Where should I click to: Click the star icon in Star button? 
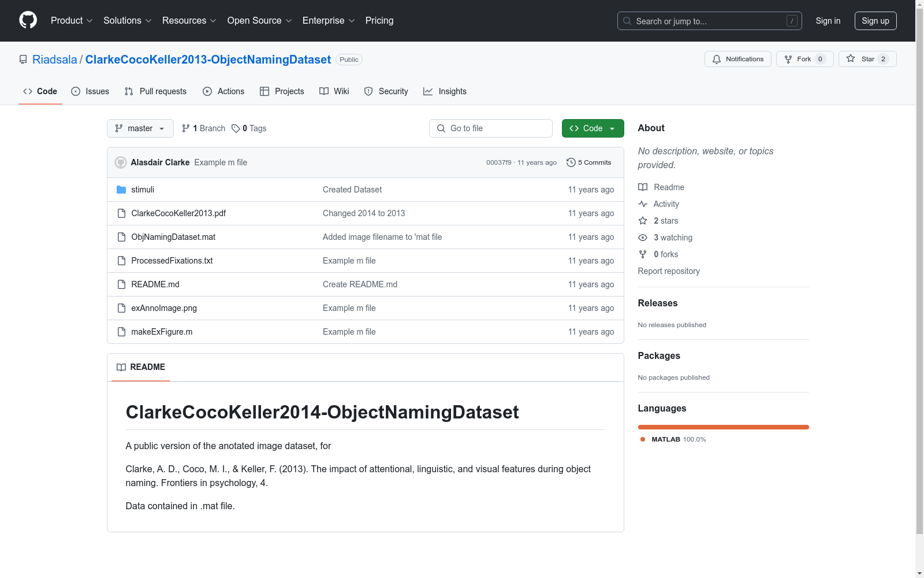(x=851, y=58)
